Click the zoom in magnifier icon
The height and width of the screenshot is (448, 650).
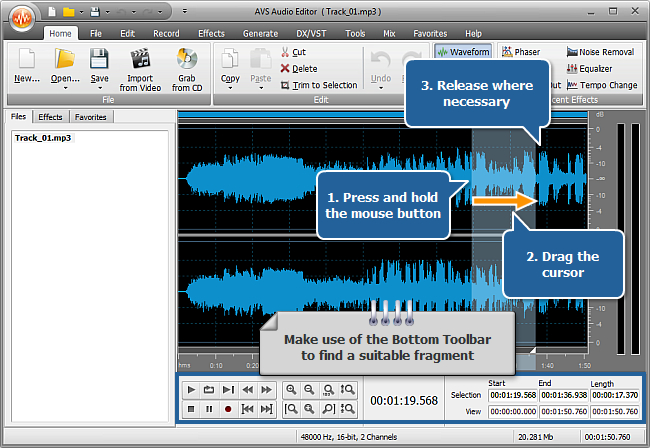pos(291,390)
